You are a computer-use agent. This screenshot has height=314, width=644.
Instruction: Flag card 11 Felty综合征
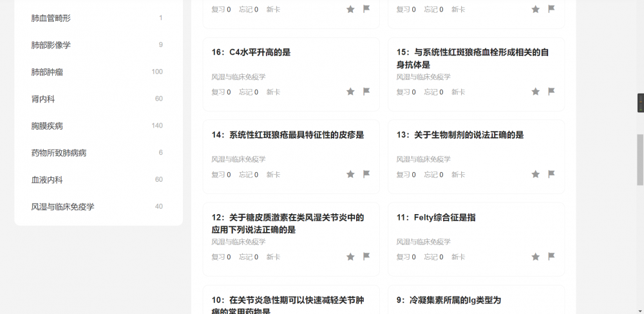click(552, 257)
